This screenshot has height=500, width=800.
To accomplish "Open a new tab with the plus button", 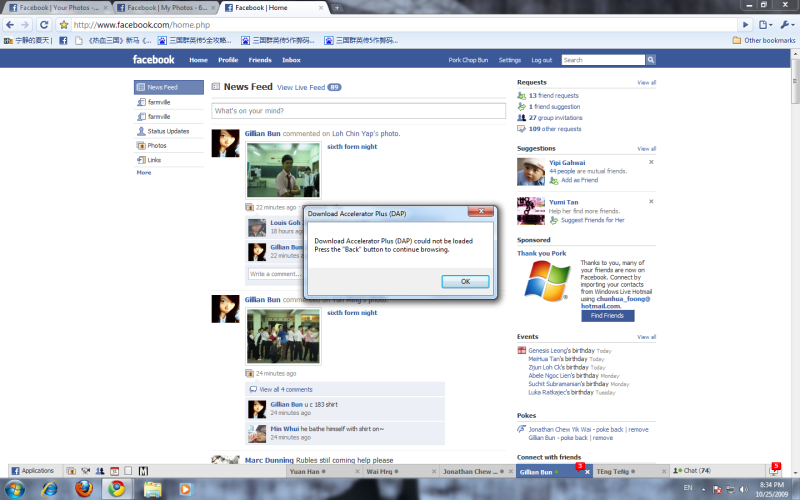I will 337,8.
